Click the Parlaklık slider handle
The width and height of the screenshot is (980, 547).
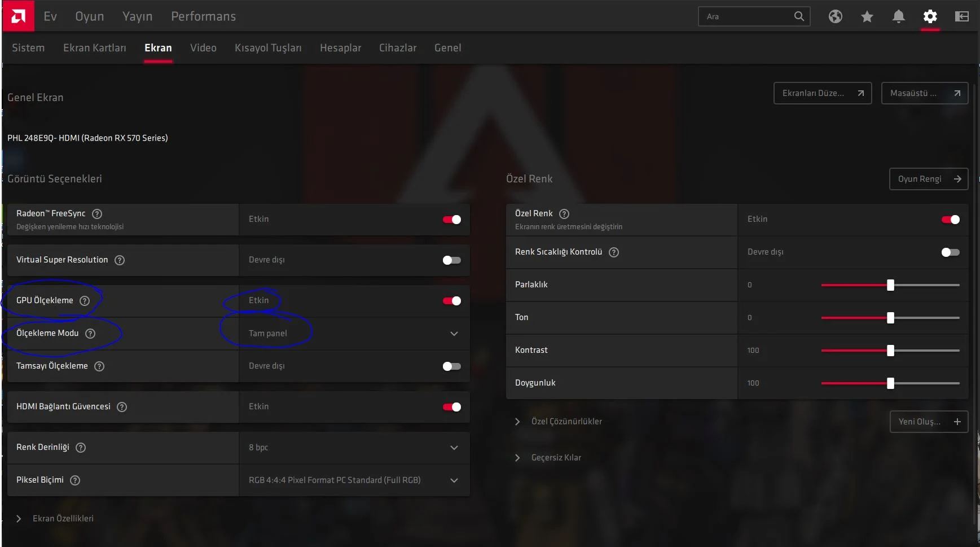point(890,285)
